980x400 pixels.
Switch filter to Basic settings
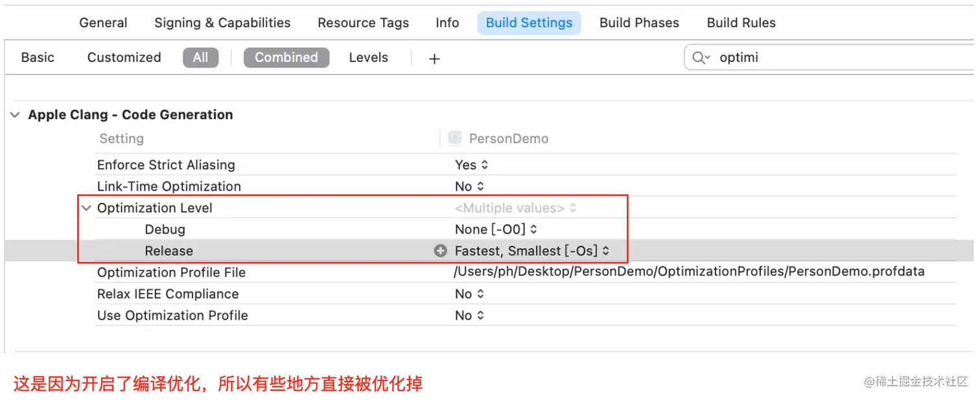click(38, 58)
